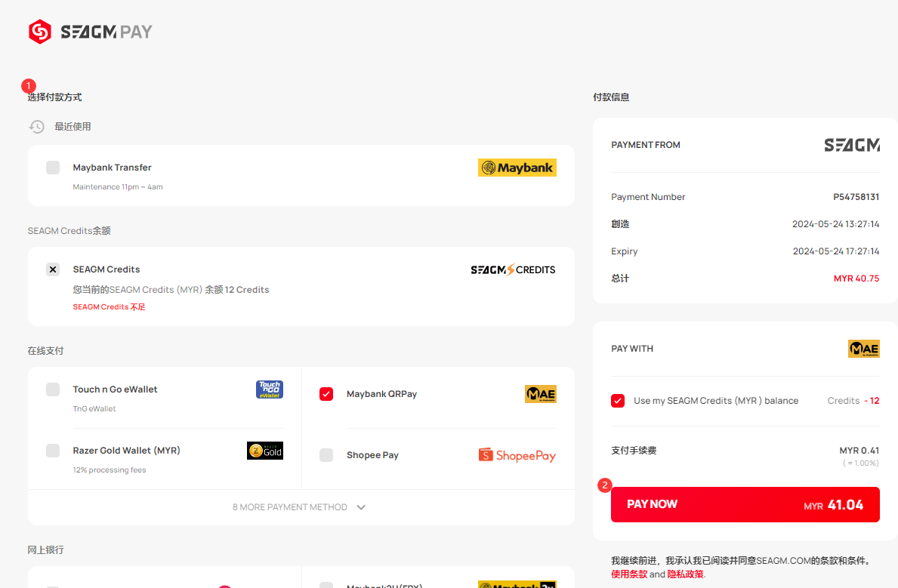Open the 使用条款 terms link

629,574
